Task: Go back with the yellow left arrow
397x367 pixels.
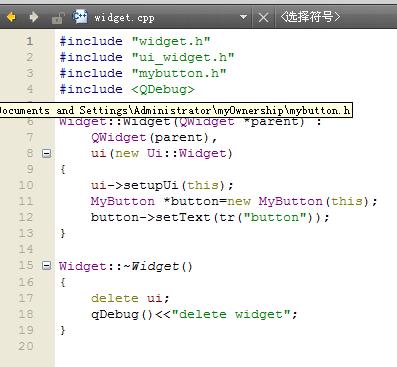Action: pyautogui.click(x=11, y=17)
